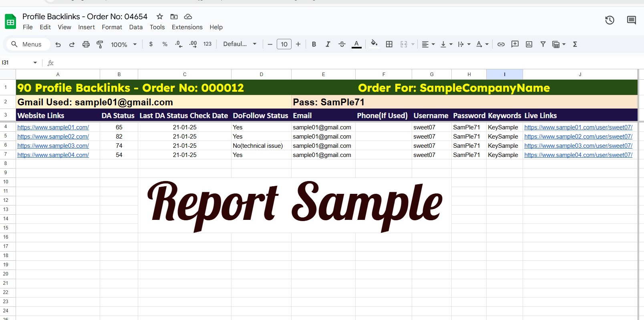
Task: Check the cloud document status icon
Action: pos(188,16)
